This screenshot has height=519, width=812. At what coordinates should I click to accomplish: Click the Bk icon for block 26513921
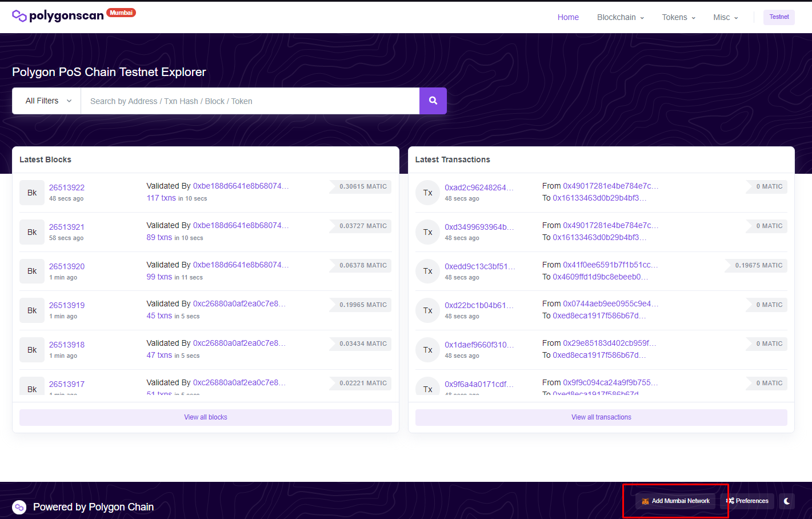[32, 232]
